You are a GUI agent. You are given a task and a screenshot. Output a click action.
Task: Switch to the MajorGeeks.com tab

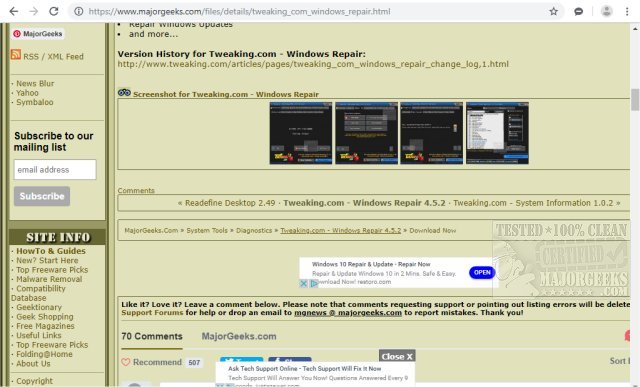click(239, 336)
